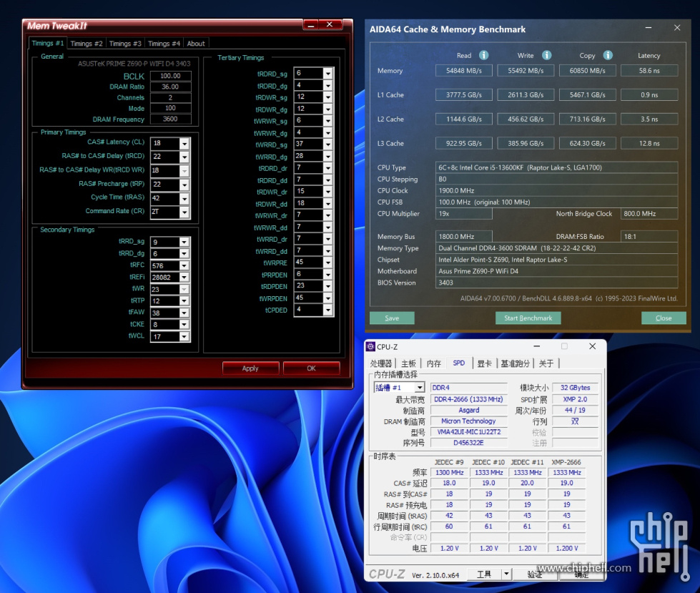Click the Copy info icon in AIDA64
The width and height of the screenshot is (700, 593).
click(x=608, y=55)
